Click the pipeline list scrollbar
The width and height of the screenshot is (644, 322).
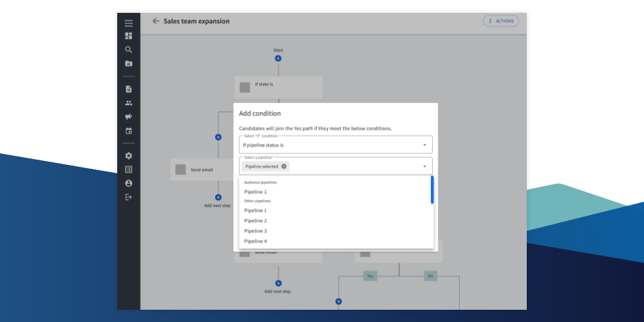[432, 191]
